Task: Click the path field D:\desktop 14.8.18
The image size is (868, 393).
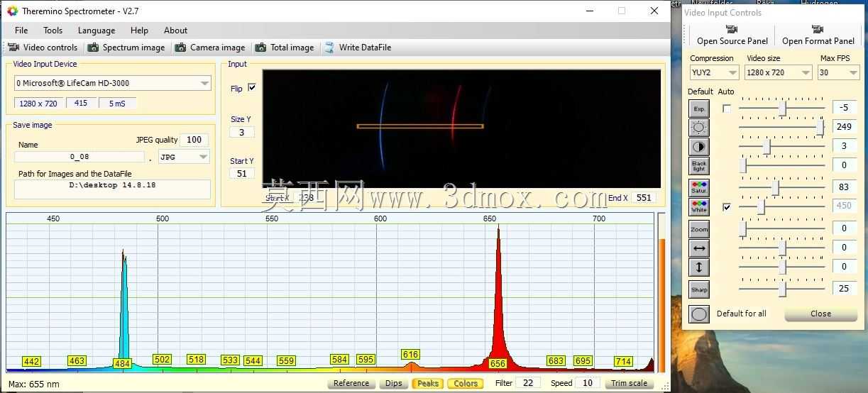Action: 113,189
